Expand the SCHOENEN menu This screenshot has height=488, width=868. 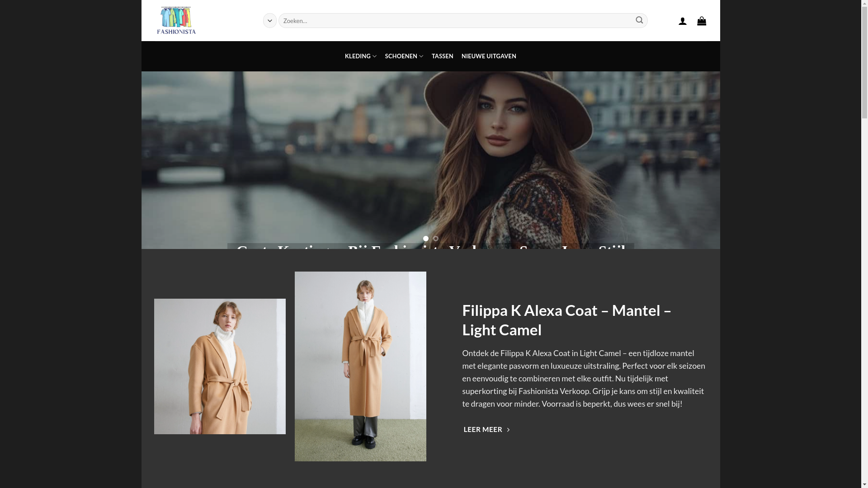[404, 56]
